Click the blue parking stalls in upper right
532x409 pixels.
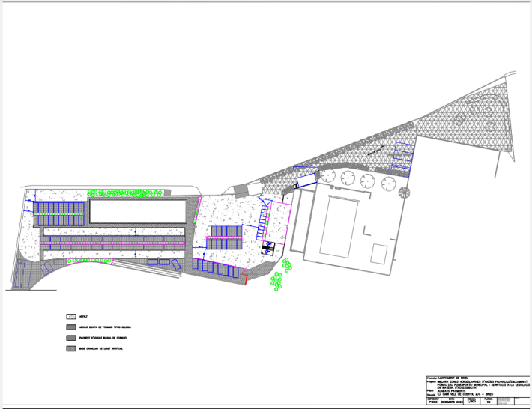[x=401, y=157]
